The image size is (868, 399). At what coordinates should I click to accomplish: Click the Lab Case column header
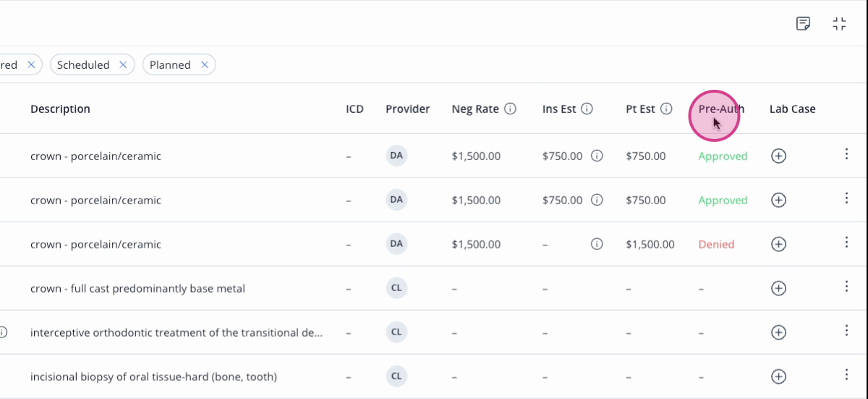792,109
